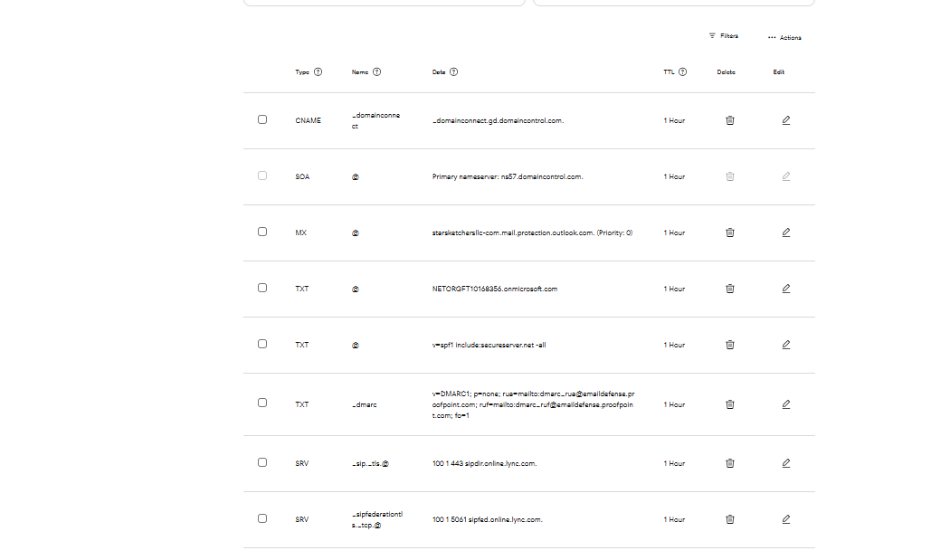
Task: Select the CNAME record checkbox
Action: [x=262, y=119]
